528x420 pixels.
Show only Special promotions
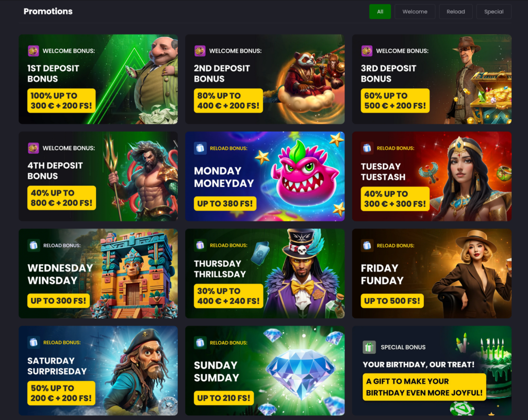[493, 11]
